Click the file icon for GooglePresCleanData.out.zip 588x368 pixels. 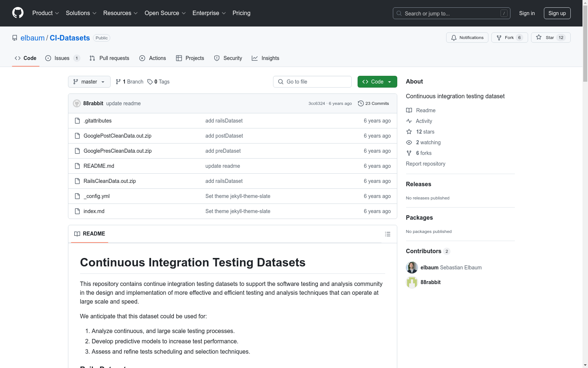77,151
